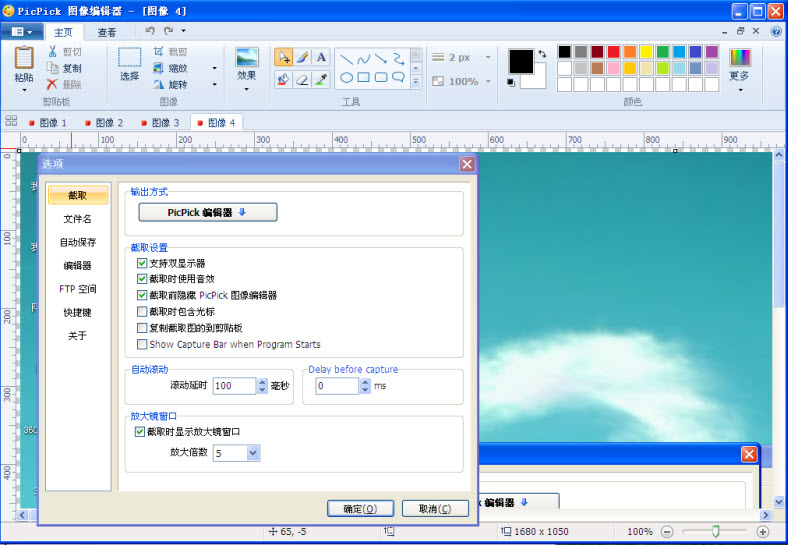The height and width of the screenshot is (545, 788).
Task: Expand the 效果 effects dropdown arrow
Action: pos(247,89)
